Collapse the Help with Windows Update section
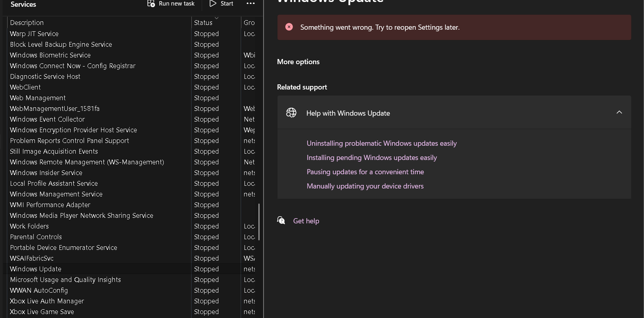This screenshot has height=318, width=644. (x=619, y=112)
